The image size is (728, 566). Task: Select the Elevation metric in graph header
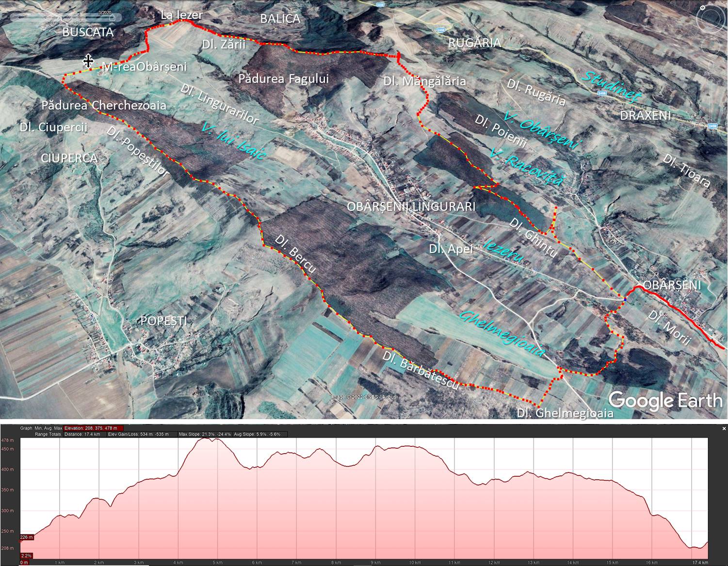tap(94, 428)
